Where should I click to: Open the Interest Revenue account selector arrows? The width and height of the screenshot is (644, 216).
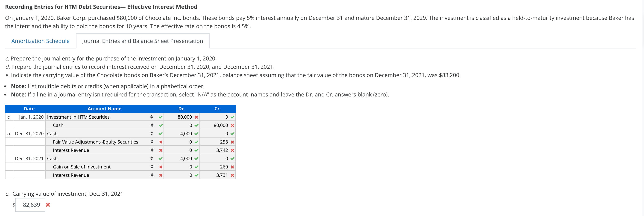[x=152, y=150]
